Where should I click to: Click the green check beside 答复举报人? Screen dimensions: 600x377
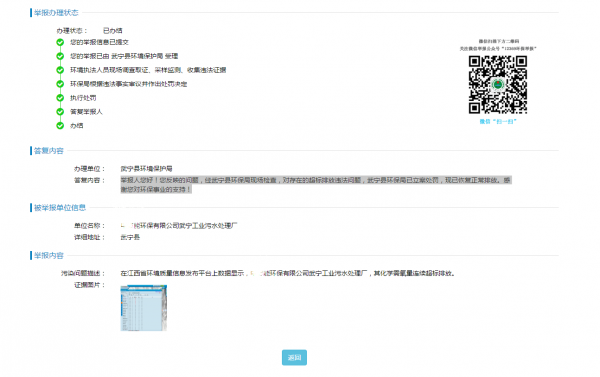[60, 112]
